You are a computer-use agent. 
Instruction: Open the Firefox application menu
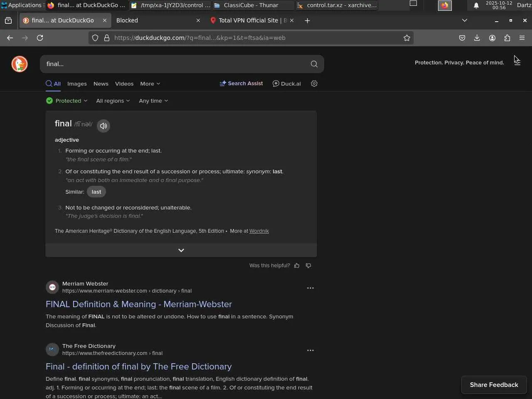click(522, 38)
